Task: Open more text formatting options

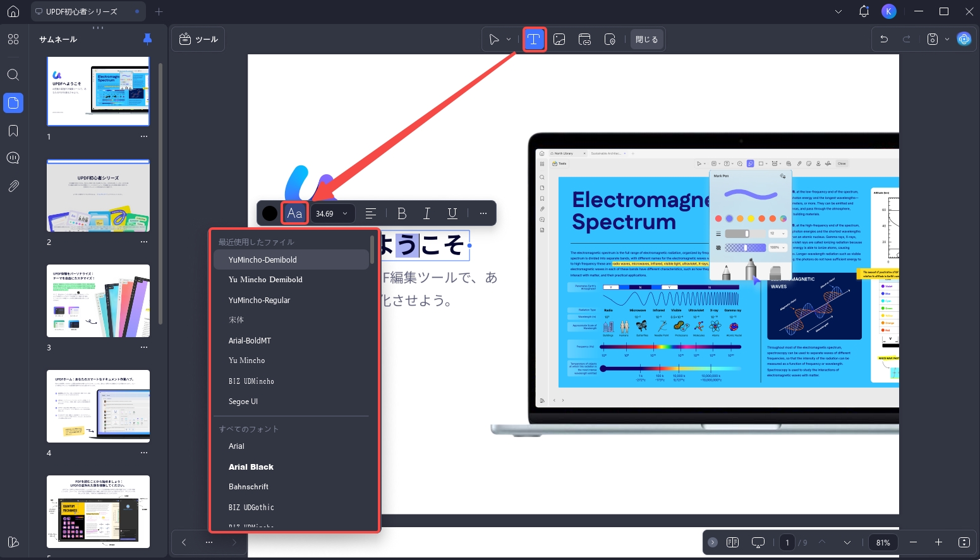Action: coord(483,213)
